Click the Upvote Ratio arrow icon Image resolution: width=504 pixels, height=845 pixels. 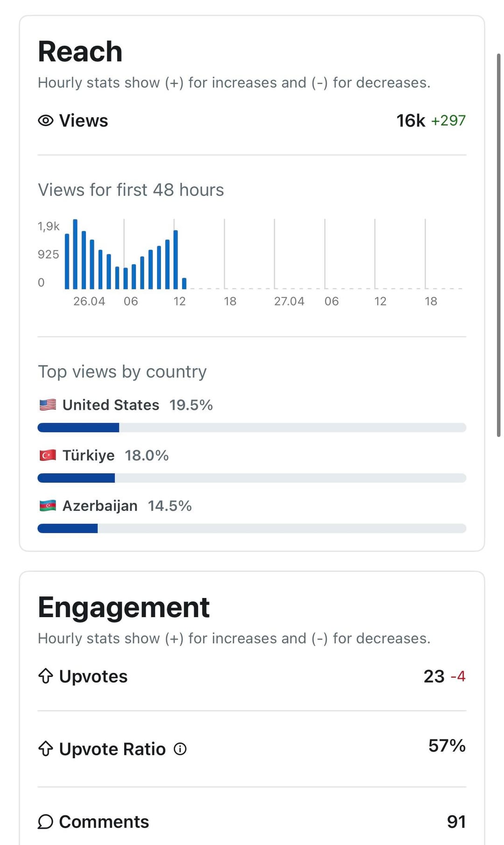(x=46, y=749)
